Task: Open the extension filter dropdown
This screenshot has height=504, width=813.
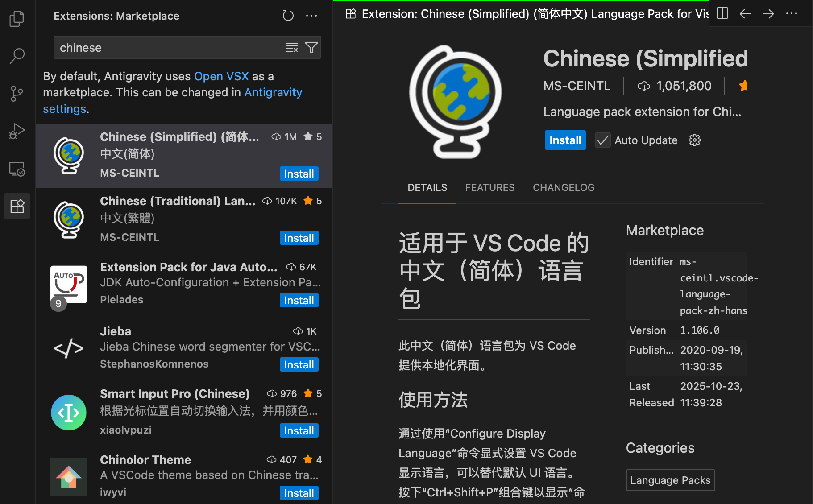Action: (x=311, y=47)
